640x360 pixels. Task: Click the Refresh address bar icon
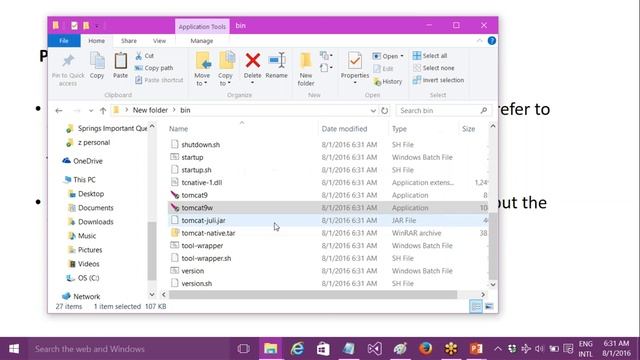click(x=384, y=111)
